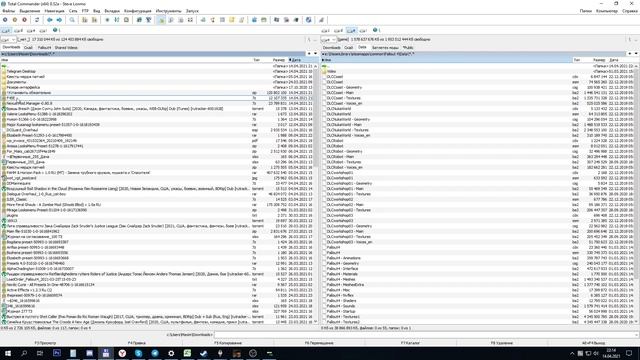The image size is (640, 360).
Task: Open Steam from the taskbar
Action: (204, 353)
